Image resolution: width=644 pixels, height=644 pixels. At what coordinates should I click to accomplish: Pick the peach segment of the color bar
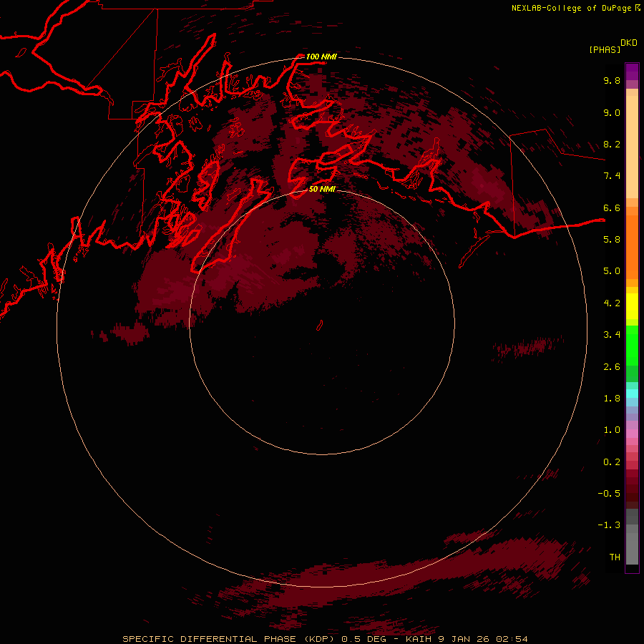632,147
